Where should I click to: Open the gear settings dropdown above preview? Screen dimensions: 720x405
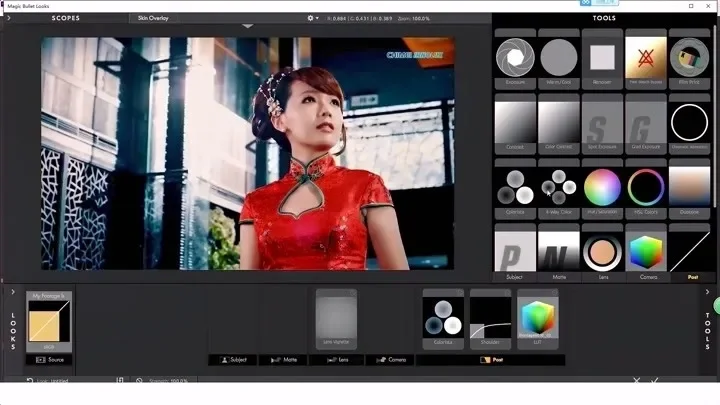pyautogui.click(x=313, y=18)
